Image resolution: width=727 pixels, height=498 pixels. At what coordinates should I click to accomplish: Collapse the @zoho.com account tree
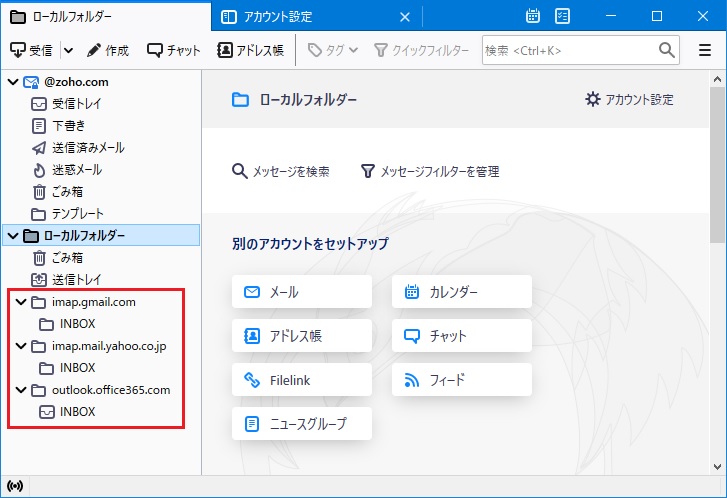[13, 82]
